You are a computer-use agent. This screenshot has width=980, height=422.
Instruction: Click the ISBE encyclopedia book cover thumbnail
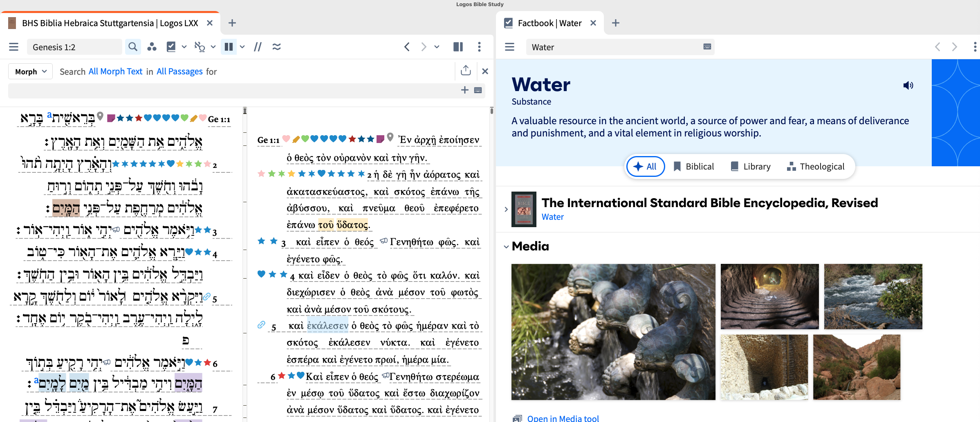coord(524,209)
